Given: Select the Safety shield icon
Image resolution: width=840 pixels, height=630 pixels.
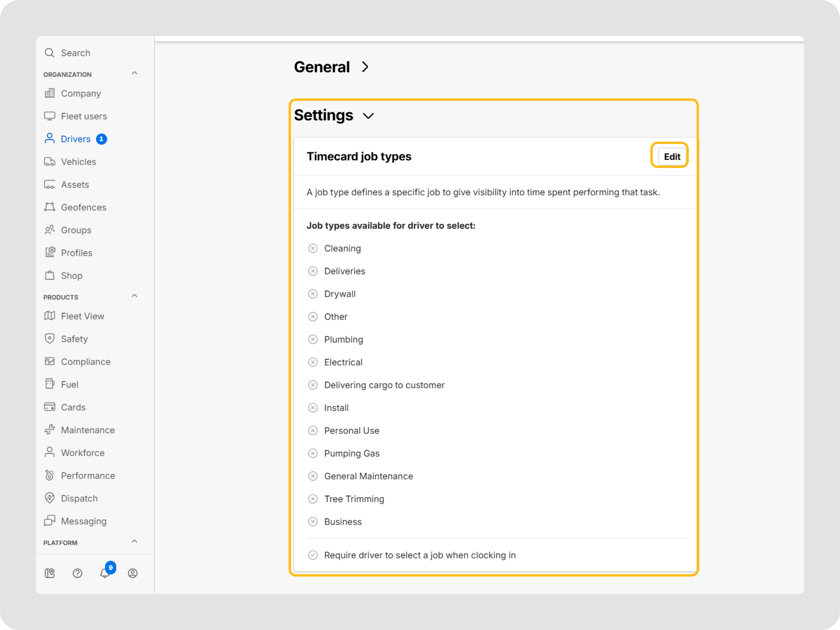Looking at the screenshot, I should pyautogui.click(x=49, y=338).
